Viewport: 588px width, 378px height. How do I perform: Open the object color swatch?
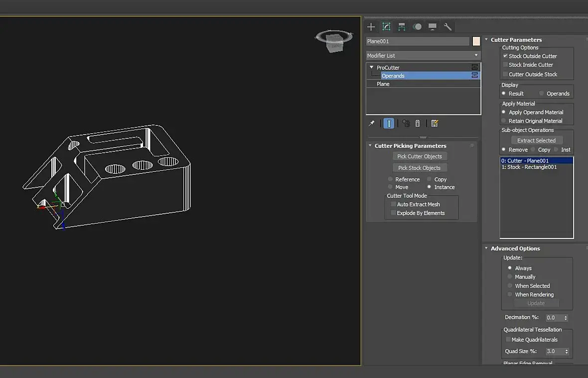pos(476,41)
